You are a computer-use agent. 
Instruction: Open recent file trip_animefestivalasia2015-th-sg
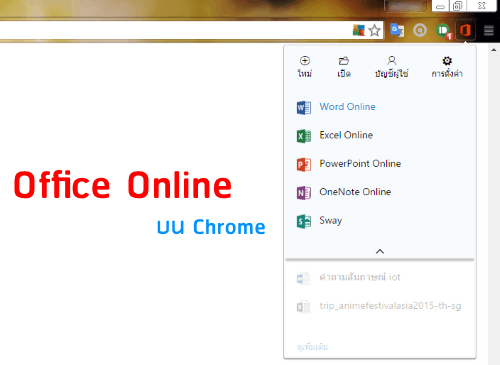(x=390, y=306)
